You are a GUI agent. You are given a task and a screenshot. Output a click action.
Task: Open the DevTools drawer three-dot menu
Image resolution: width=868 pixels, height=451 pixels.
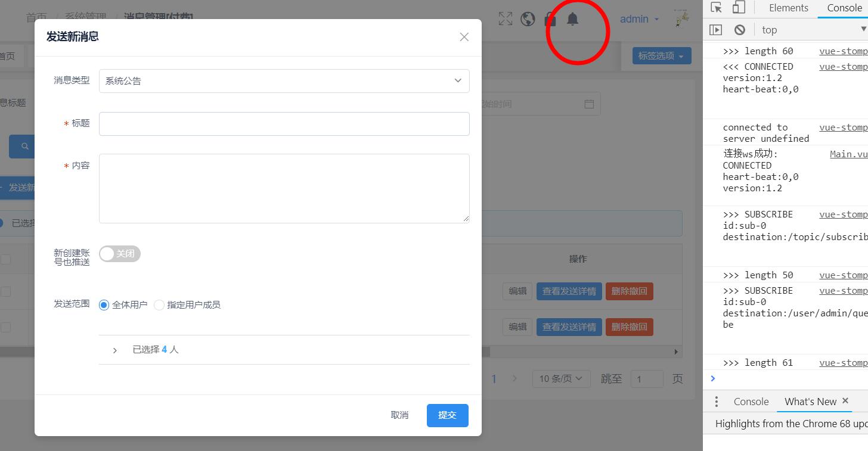click(717, 402)
